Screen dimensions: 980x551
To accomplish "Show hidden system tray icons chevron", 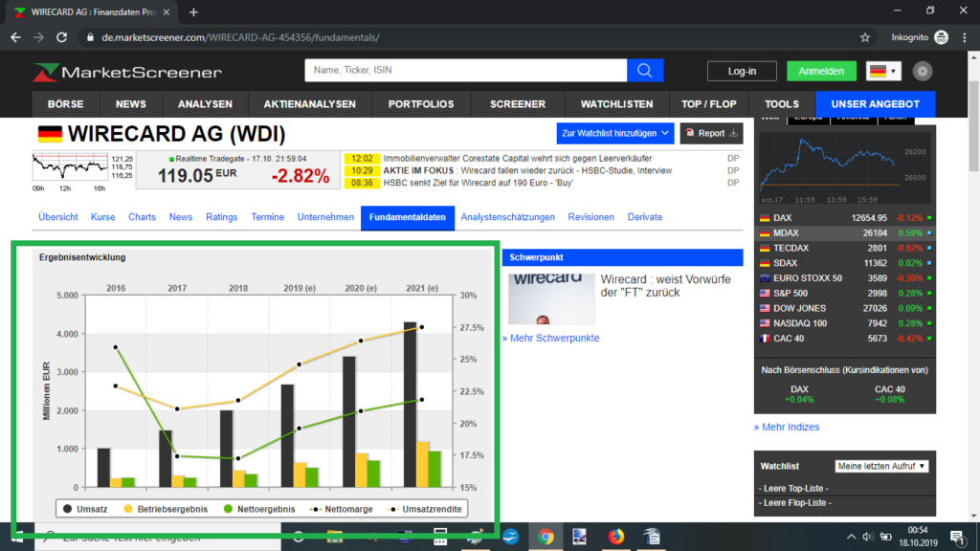I will (x=851, y=537).
